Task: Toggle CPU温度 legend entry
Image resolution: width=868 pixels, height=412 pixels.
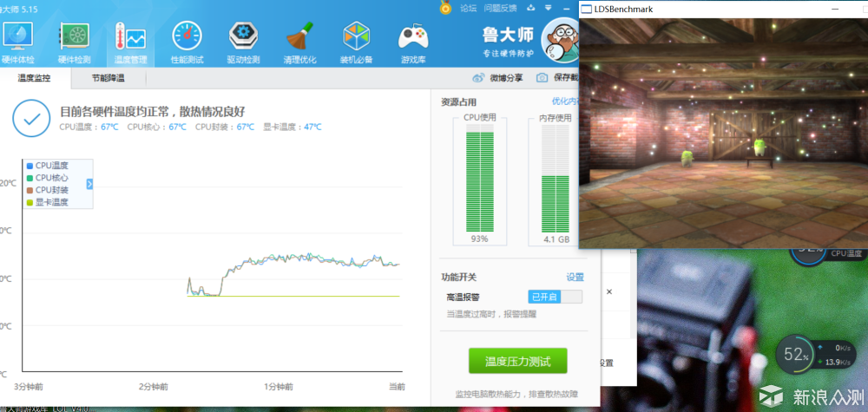Action: [48, 166]
